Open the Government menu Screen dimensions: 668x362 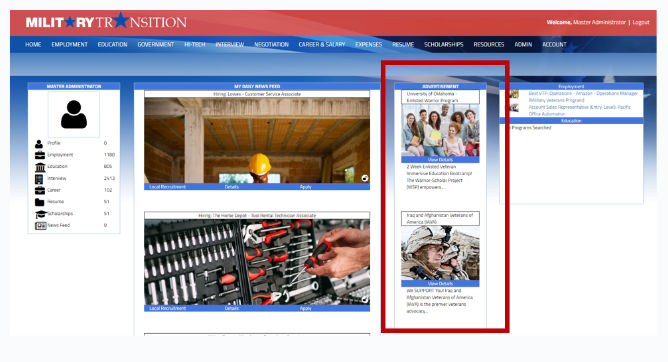[155, 44]
